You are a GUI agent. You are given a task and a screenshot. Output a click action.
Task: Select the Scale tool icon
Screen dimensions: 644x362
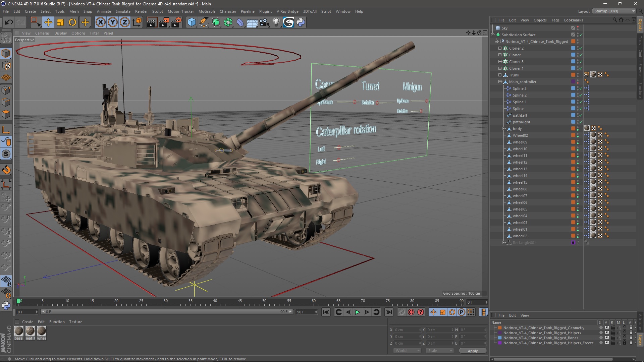60,22
